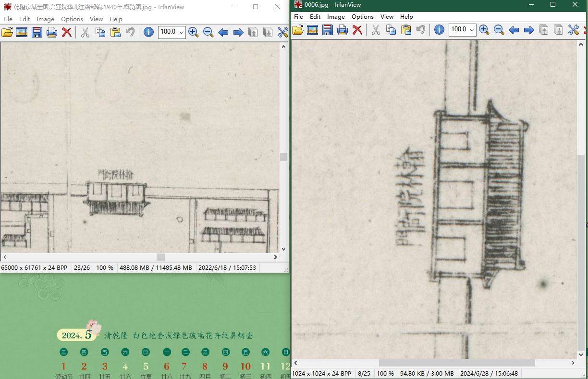Click horizontal scrollbar thumb in right window
Screen dimensions: 588x379
click(456, 363)
